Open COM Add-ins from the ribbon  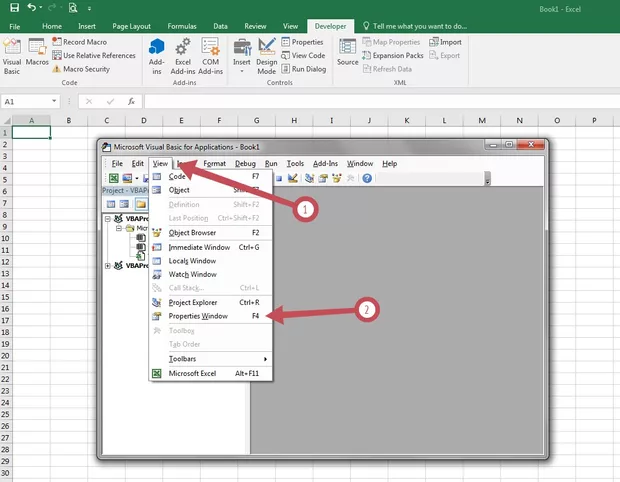(210, 55)
